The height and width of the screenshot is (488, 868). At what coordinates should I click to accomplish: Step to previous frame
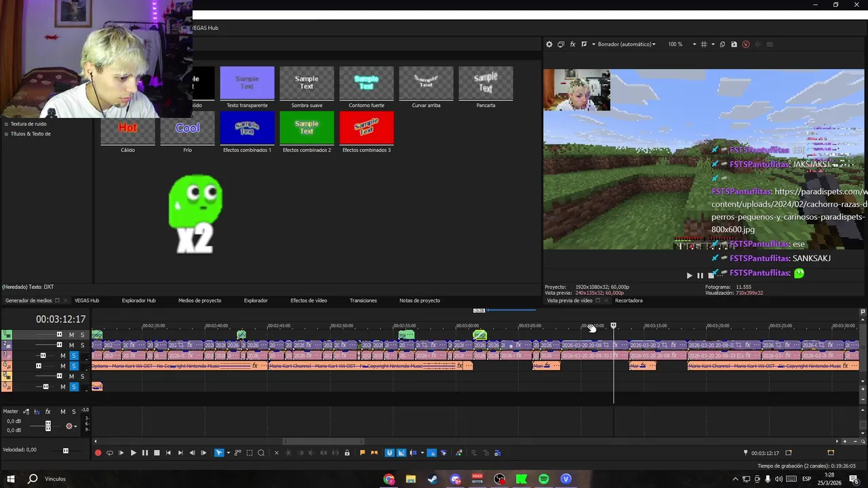click(192, 453)
